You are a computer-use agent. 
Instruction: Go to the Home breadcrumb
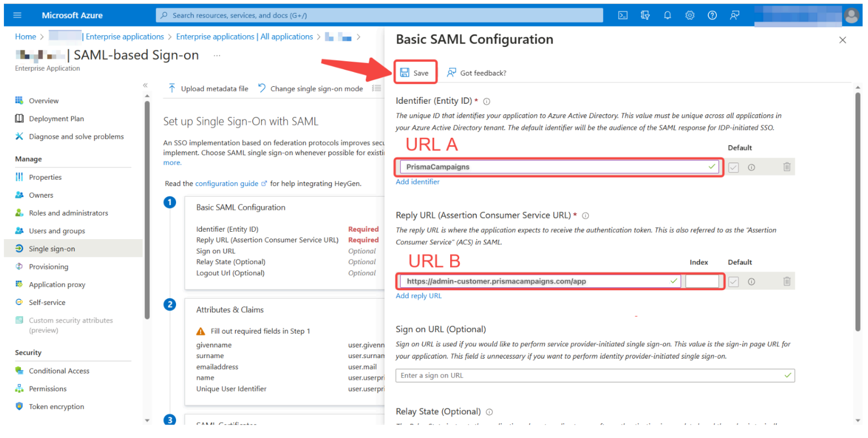tap(25, 37)
